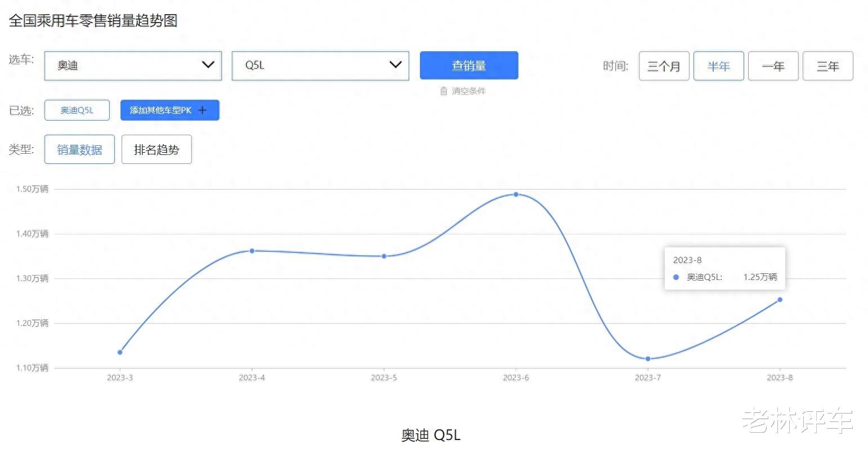Click the legend dot in the 2023-8 tooltip
The image size is (868, 453).
coord(676,277)
